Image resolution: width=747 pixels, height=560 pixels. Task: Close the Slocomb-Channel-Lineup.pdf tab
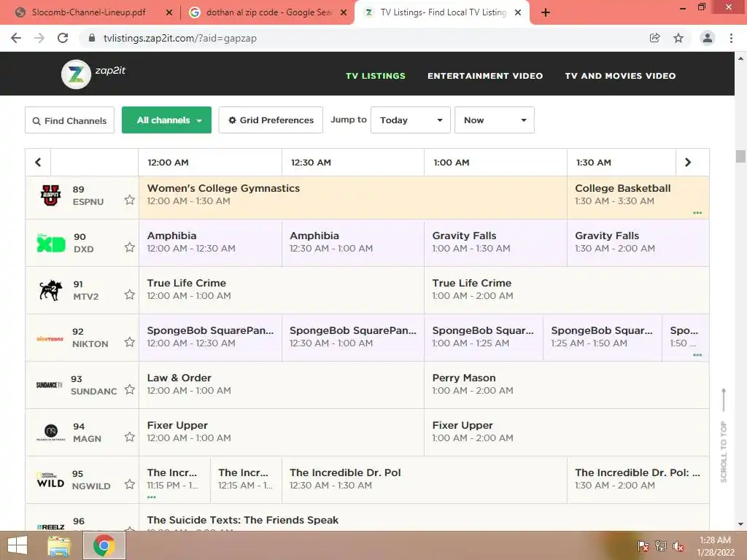click(169, 13)
